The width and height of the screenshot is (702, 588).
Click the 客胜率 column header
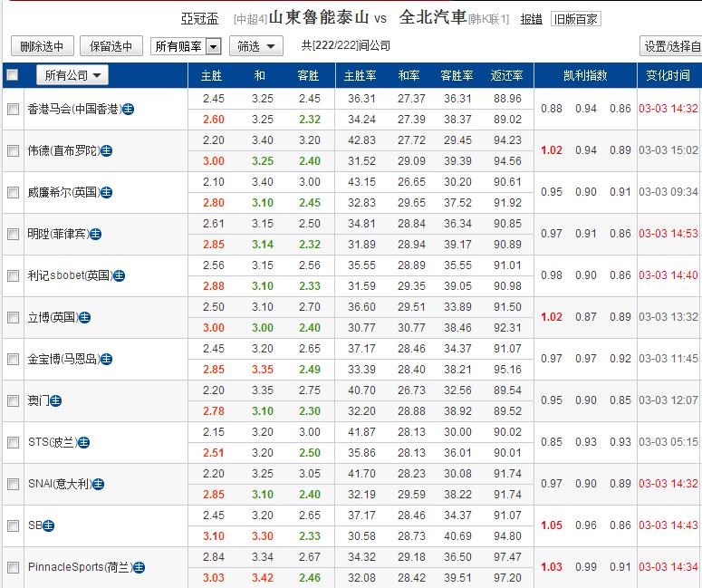pos(457,76)
